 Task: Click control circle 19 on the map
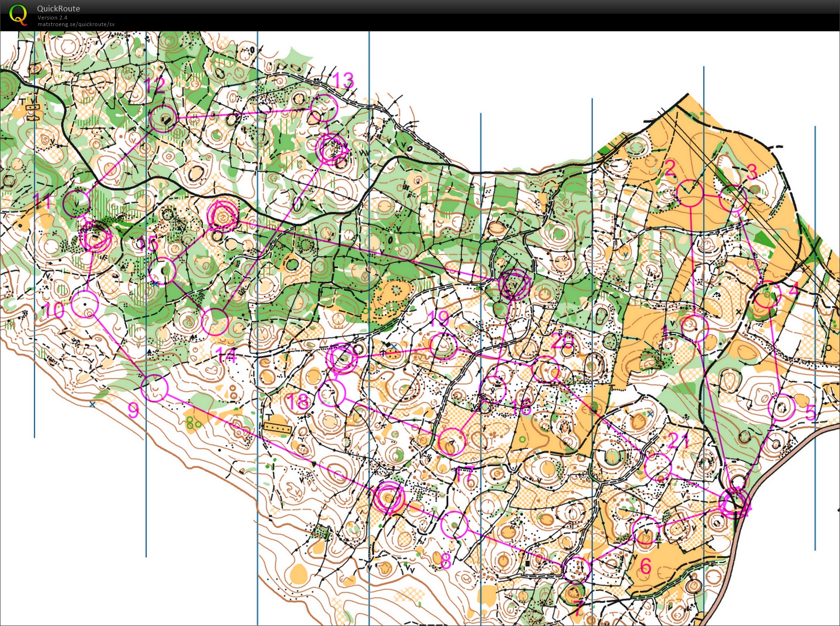click(x=443, y=346)
